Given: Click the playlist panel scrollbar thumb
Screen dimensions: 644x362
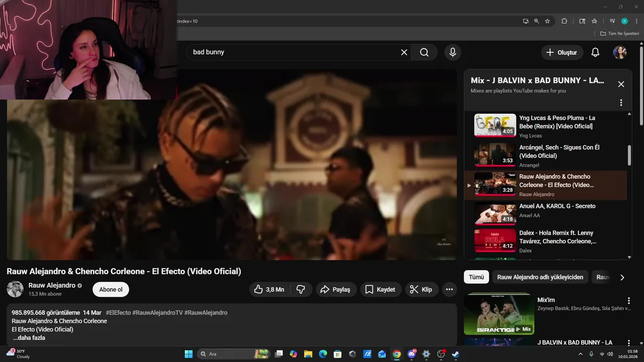Looking at the screenshot, I should [x=629, y=155].
